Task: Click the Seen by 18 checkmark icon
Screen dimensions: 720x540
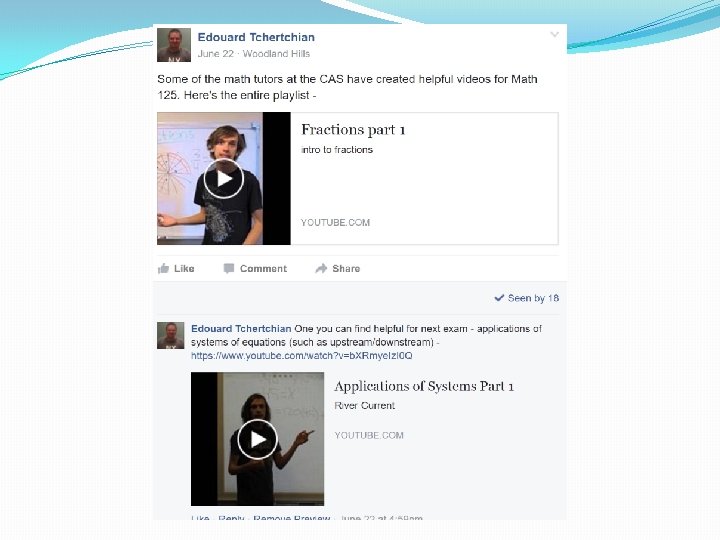Action: point(499,298)
